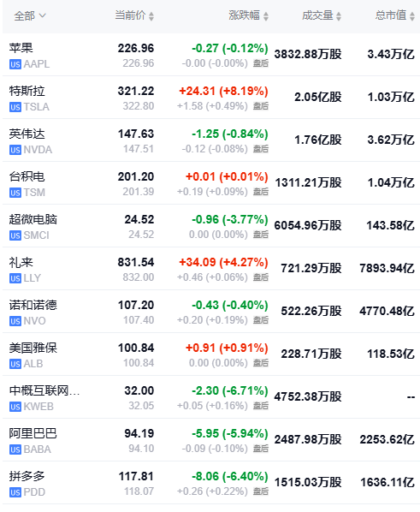The image size is (420, 512).
Task: Click the 礼来 LLY stock name
Action: (21, 263)
